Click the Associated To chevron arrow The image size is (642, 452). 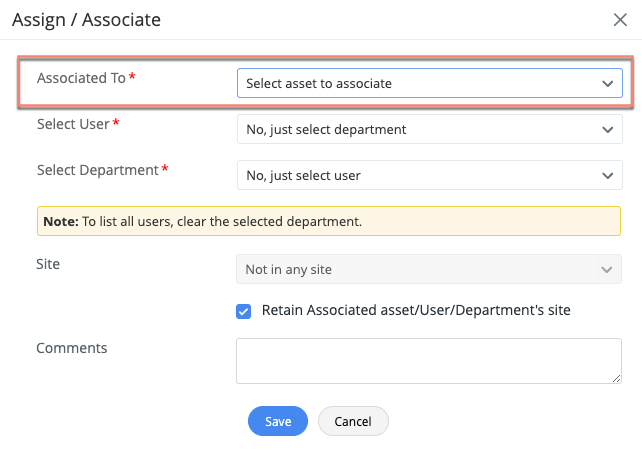point(607,84)
